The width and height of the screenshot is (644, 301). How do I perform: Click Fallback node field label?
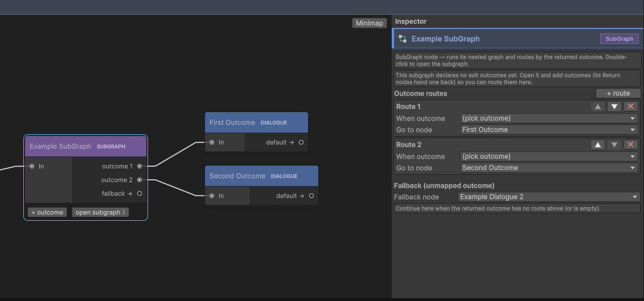click(x=416, y=197)
